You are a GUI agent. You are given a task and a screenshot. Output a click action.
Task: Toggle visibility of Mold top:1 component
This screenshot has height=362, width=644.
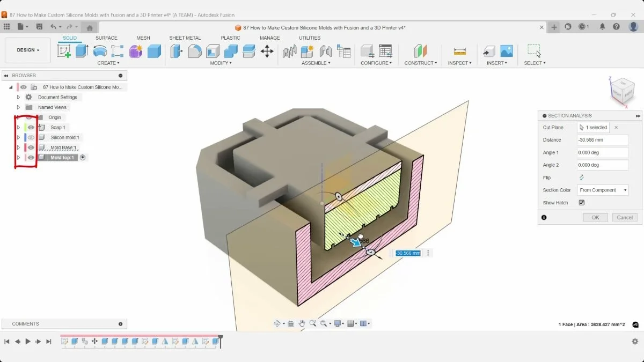31,158
